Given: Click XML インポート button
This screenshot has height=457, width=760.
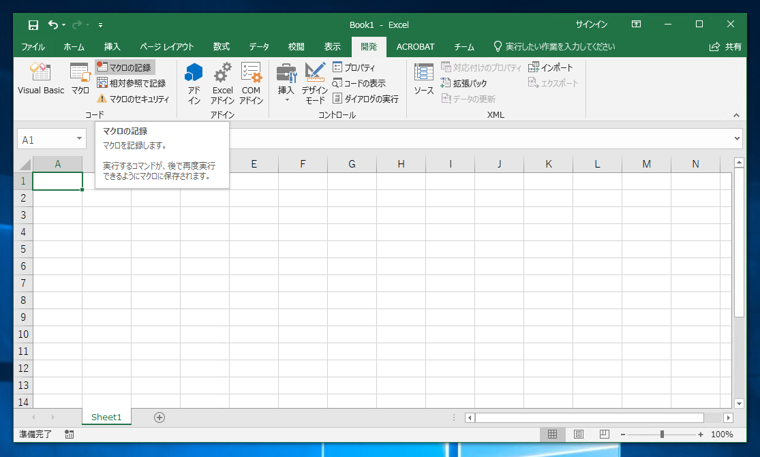Looking at the screenshot, I should click(x=551, y=67).
